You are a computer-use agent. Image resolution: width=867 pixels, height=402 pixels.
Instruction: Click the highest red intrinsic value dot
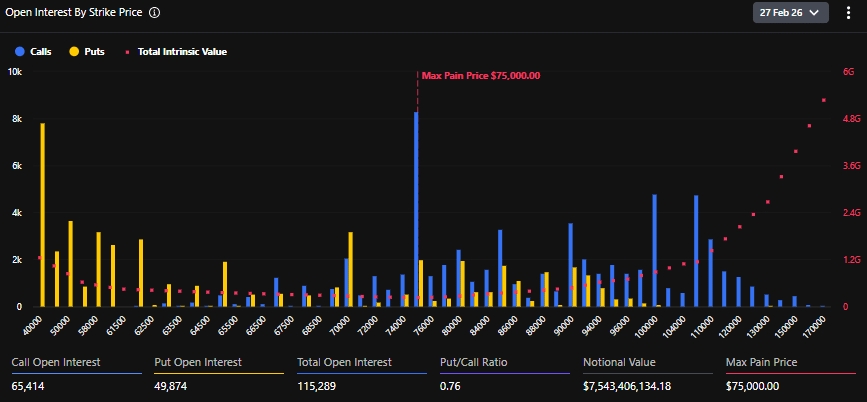point(823,100)
